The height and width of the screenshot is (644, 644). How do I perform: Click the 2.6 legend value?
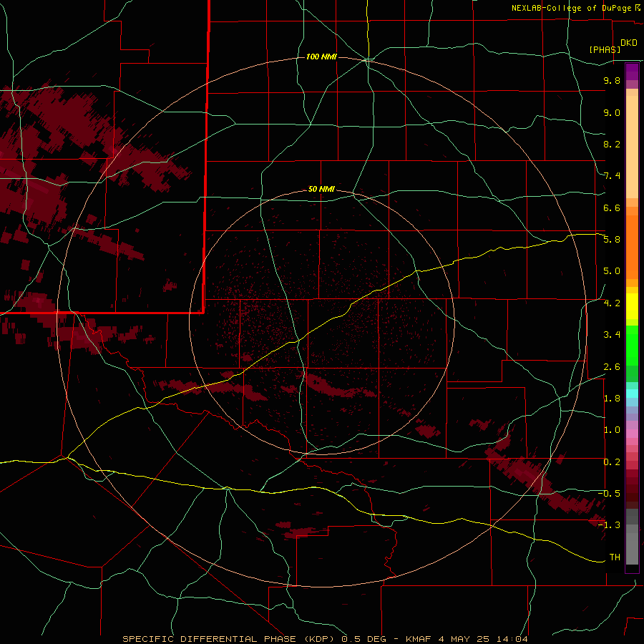click(x=612, y=367)
